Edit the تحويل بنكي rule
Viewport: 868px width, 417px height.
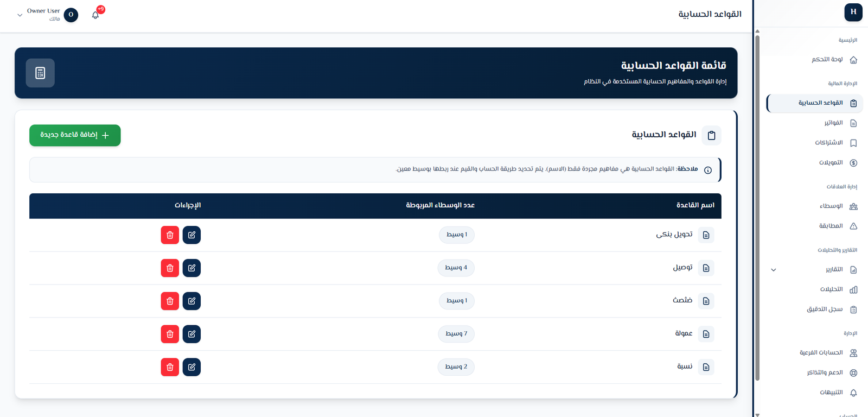click(192, 235)
